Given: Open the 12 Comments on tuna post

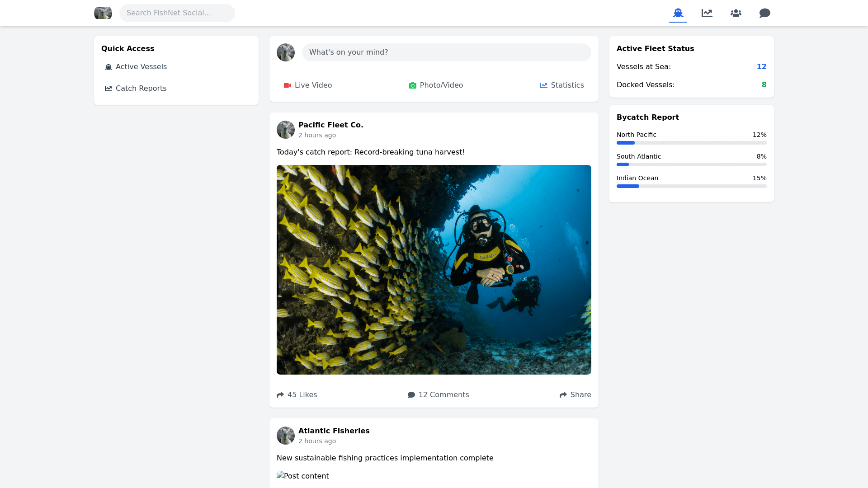Looking at the screenshot, I should click(438, 395).
